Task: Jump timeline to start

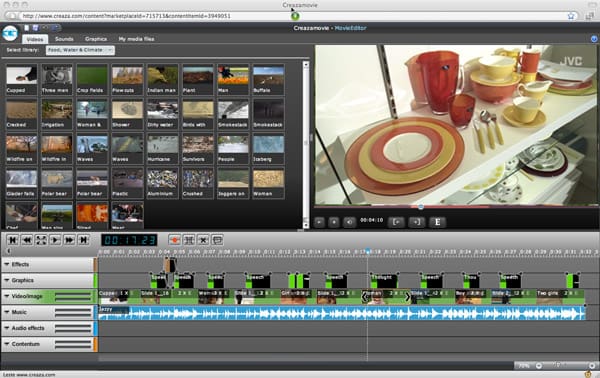Action: click(12, 240)
